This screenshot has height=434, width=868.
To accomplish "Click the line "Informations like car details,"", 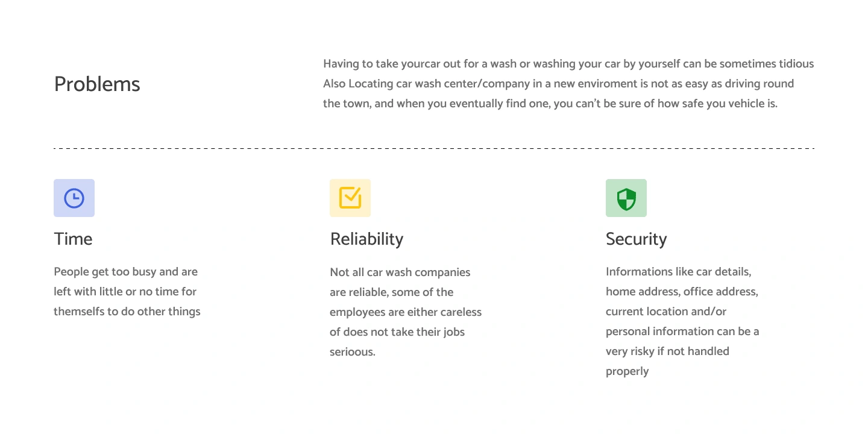I will (678, 272).
